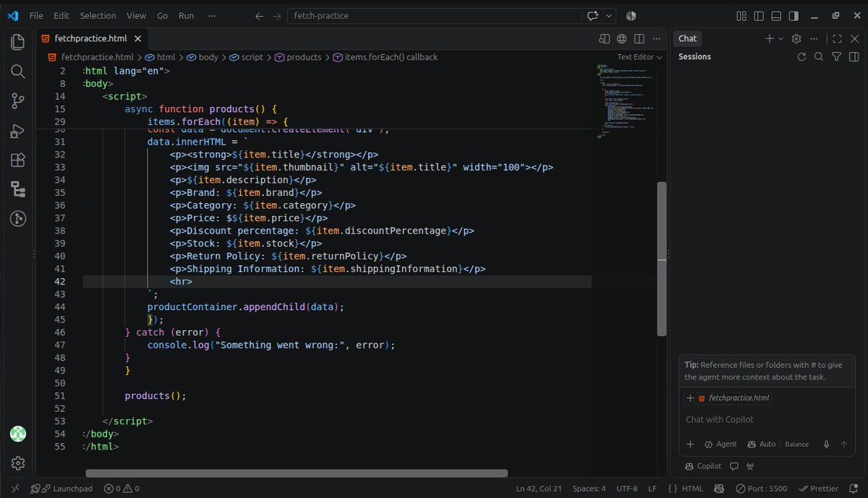Open the Copilot chat icon in title bar
Viewport: 868px width, 498px height.
click(593, 16)
